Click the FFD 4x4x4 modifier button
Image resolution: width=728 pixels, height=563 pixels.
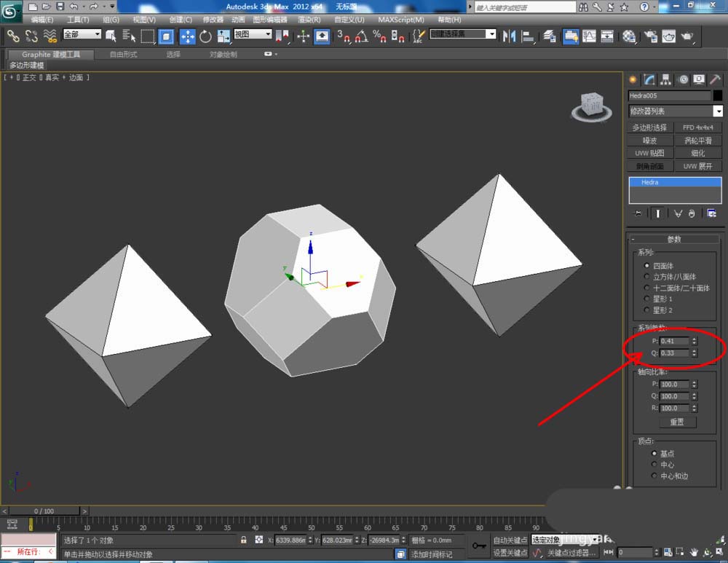pyautogui.click(x=698, y=127)
